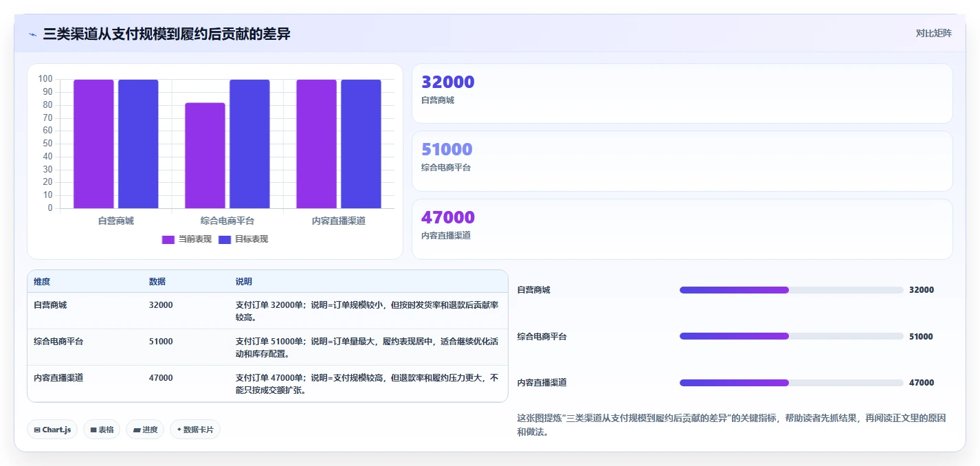Click the 32000 value in the table
This screenshot has width=980, height=466.
(x=161, y=304)
